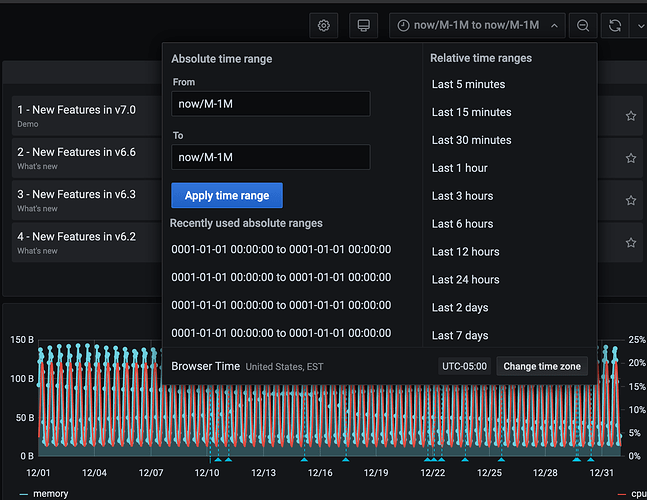Image resolution: width=647 pixels, height=500 pixels.
Task: Click Apply time range button
Action: tap(227, 196)
